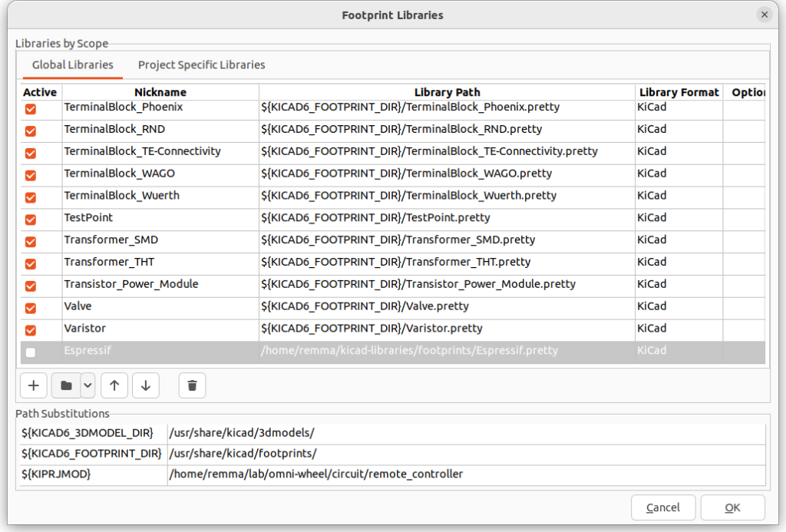This screenshot has width=786, height=532.
Task: Select the Transistor_Power_Module nickname cell
Action: click(x=160, y=286)
